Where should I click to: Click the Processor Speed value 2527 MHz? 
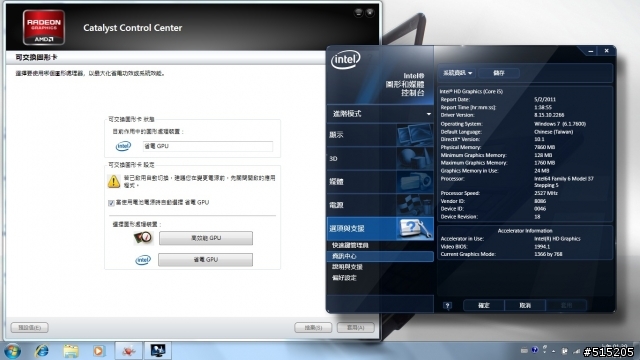[x=545, y=193]
